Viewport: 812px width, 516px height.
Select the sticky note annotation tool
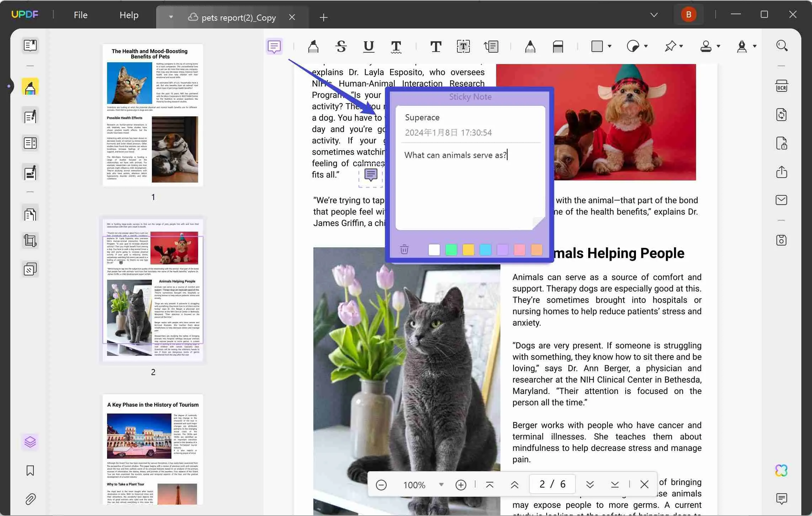click(x=274, y=46)
